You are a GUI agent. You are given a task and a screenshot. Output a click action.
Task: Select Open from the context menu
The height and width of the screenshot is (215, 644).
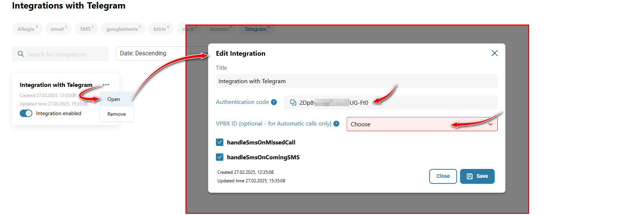click(116, 99)
